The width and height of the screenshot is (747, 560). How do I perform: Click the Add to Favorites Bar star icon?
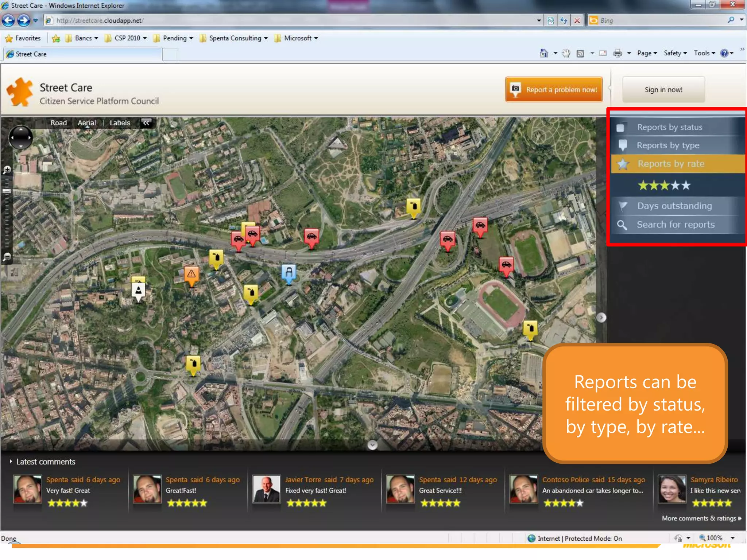click(56, 38)
